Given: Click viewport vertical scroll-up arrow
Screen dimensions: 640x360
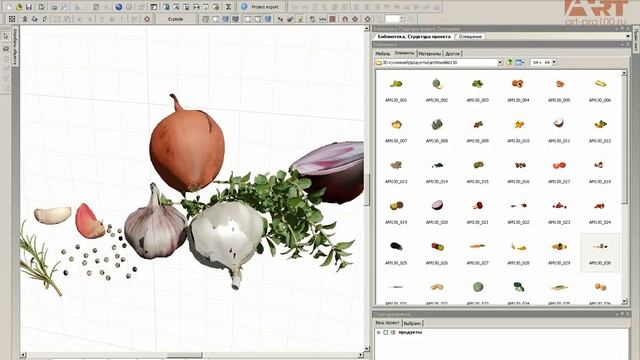Looking at the screenshot, I should pos(367,28).
